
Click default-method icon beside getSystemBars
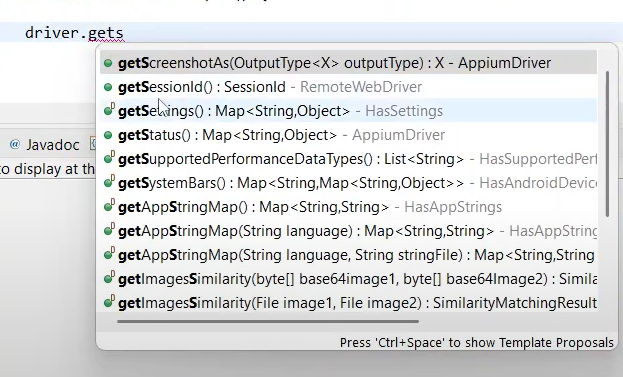(109, 182)
